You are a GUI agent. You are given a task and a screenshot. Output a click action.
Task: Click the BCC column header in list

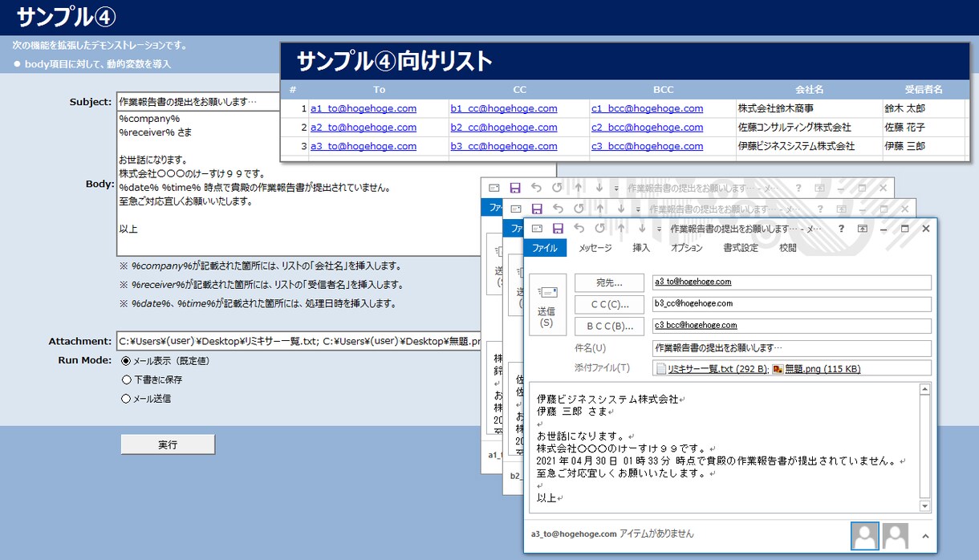[663, 90]
